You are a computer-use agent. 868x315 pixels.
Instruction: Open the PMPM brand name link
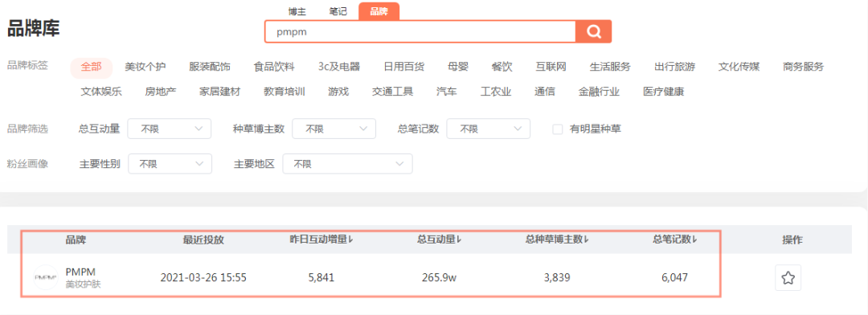[80, 272]
